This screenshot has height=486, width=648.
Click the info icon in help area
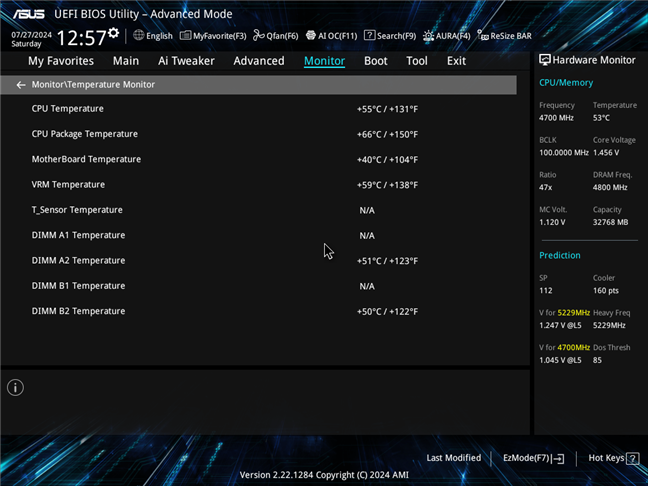click(15, 388)
